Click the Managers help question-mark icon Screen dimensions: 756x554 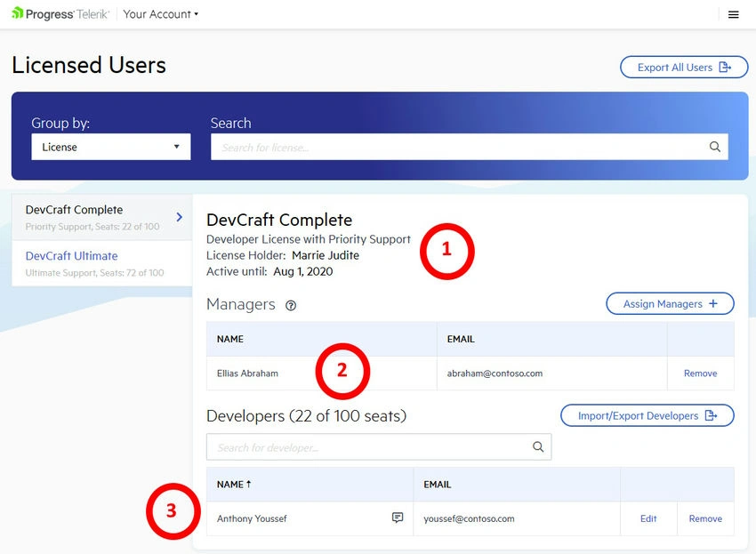tap(291, 305)
